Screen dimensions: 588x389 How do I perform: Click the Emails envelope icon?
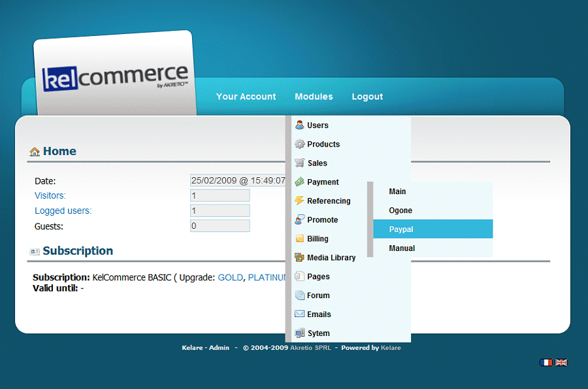pos(299,314)
